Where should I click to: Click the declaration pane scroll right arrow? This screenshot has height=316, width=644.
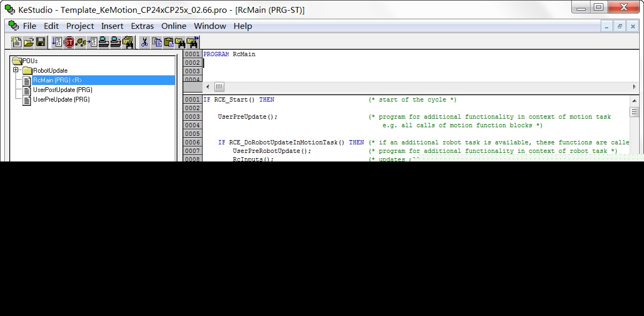tap(634, 87)
